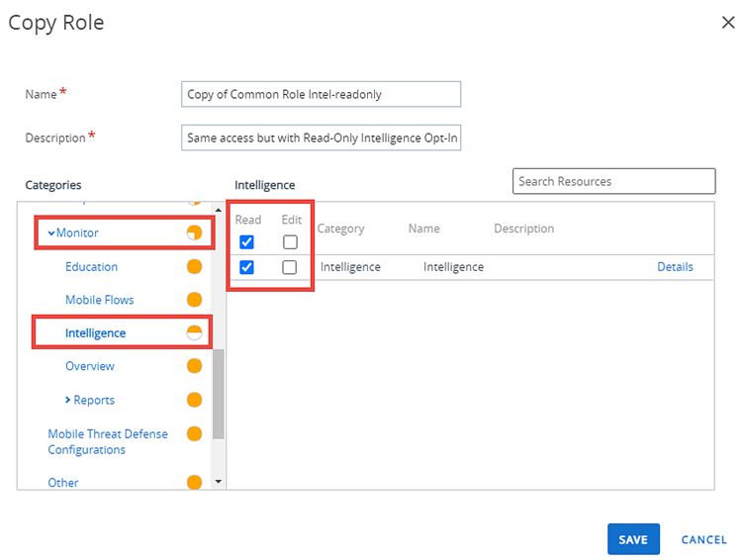Click the Intelligence name cell

click(x=453, y=267)
